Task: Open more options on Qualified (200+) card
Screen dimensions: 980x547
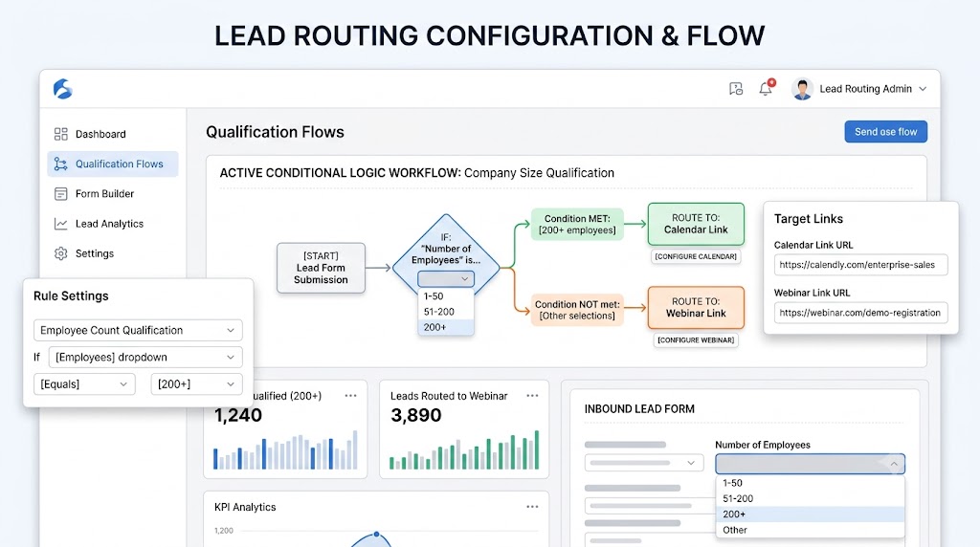Action: (350, 395)
